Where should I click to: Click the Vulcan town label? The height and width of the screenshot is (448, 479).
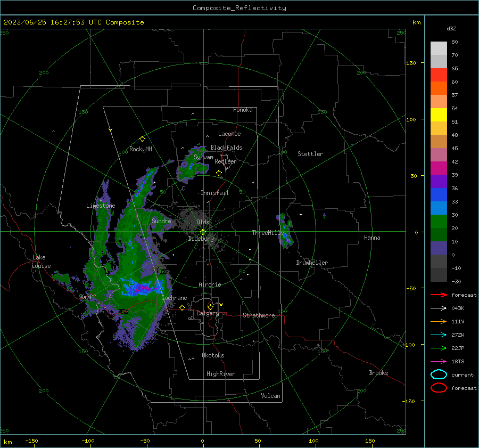270,396
